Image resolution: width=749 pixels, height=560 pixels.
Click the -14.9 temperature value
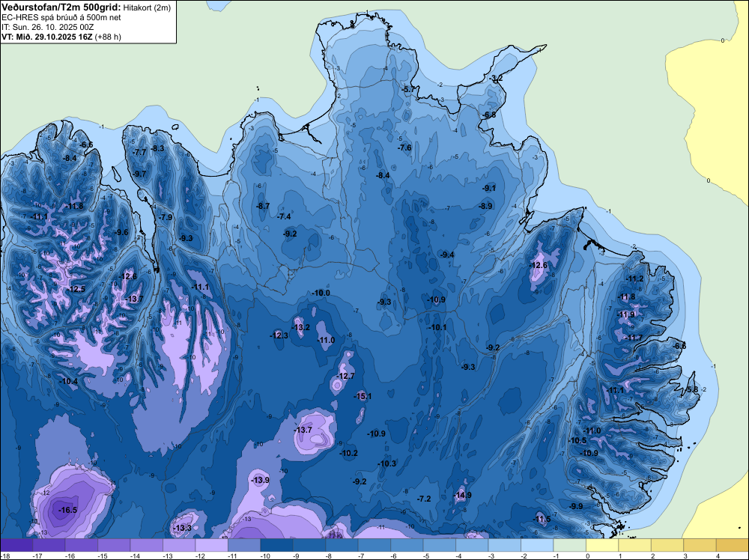[463, 495]
